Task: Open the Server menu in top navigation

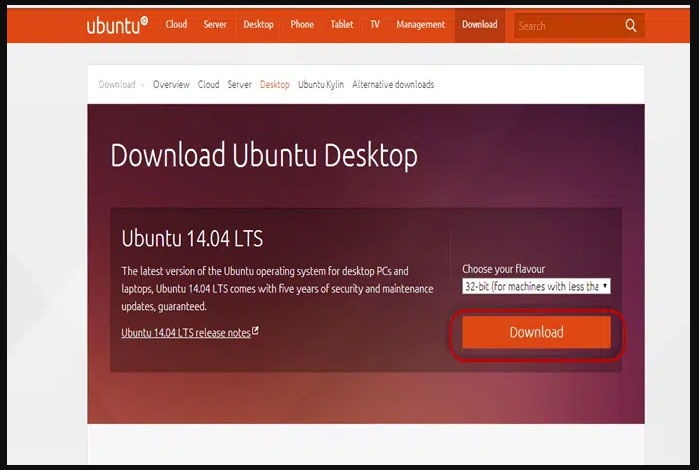Action: pos(215,25)
